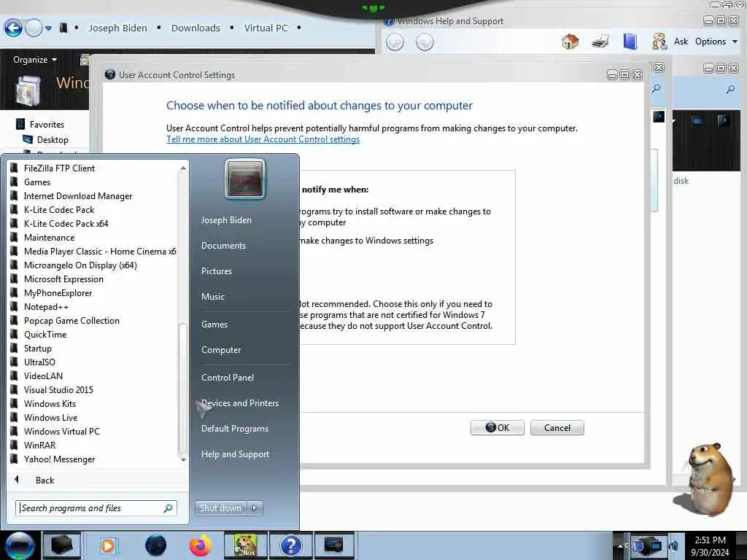Viewport: 747px width, 560px height.
Task: Open Joseph Biden personal folder in Start menu
Action: pyautogui.click(x=226, y=220)
